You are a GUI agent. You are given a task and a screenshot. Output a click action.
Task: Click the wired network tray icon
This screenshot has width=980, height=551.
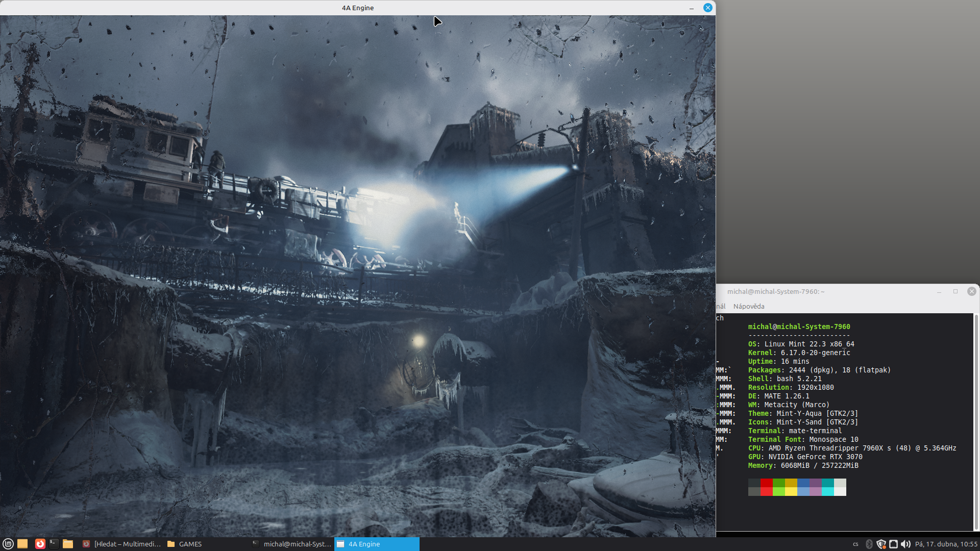[x=893, y=544]
